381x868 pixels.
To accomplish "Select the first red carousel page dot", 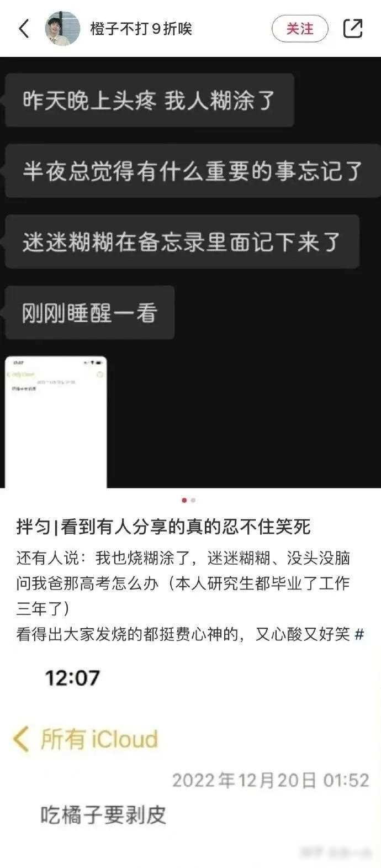I will 184,501.
